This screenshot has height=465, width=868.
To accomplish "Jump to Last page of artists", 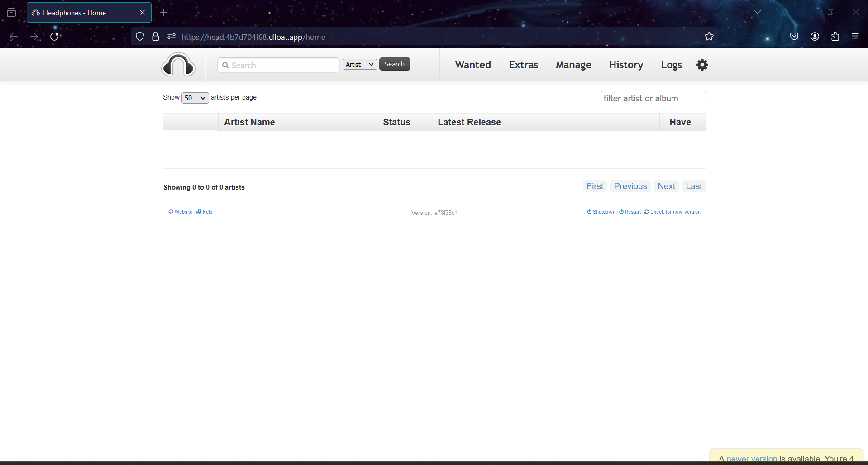I will coord(694,186).
